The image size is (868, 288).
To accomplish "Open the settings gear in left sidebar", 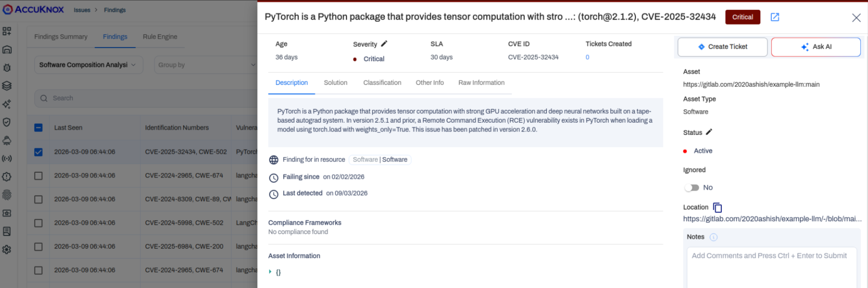I will click(7, 249).
